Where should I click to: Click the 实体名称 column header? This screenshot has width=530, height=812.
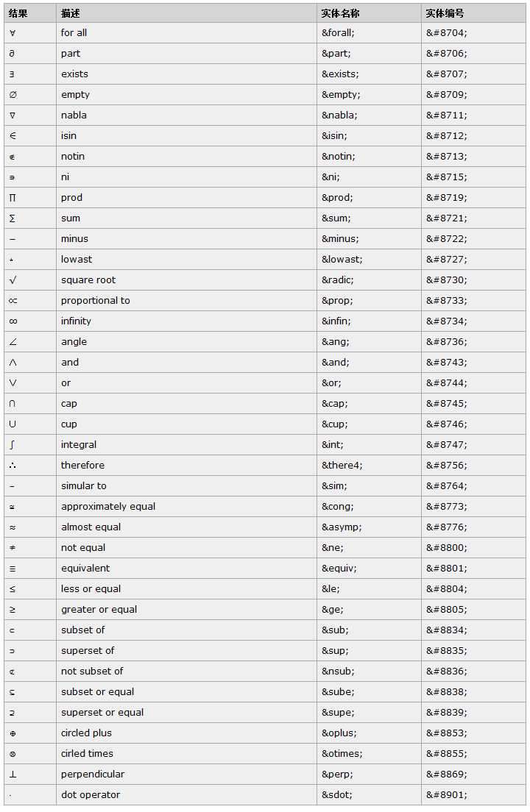(341, 13)
